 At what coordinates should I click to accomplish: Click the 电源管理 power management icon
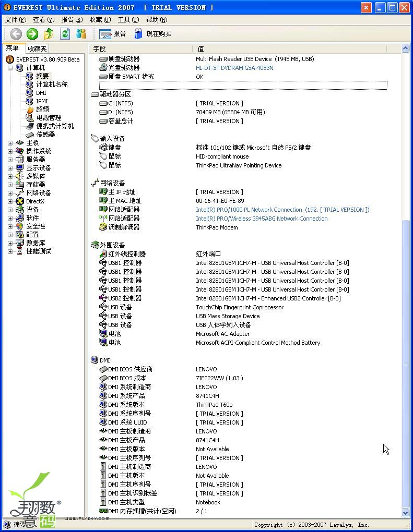click(x=30, y=118)
